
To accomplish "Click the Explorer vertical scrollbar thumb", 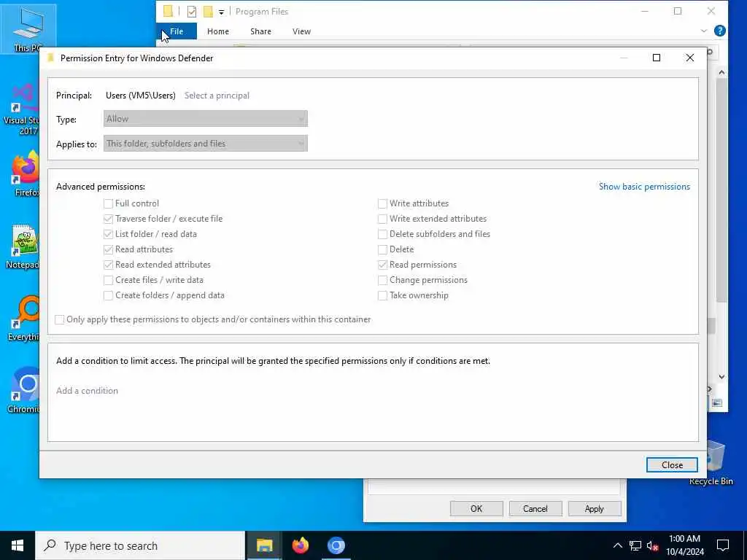I will (x=721, y=190).
